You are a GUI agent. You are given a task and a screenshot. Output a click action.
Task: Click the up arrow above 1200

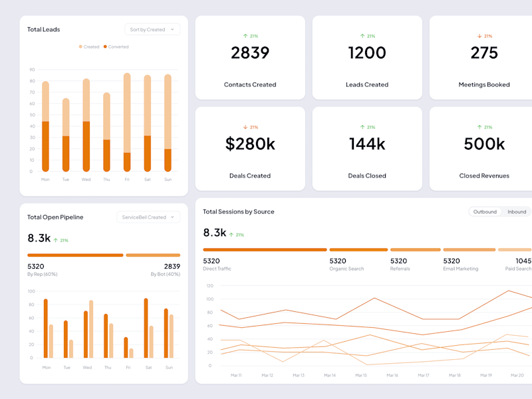click(362, 36)
